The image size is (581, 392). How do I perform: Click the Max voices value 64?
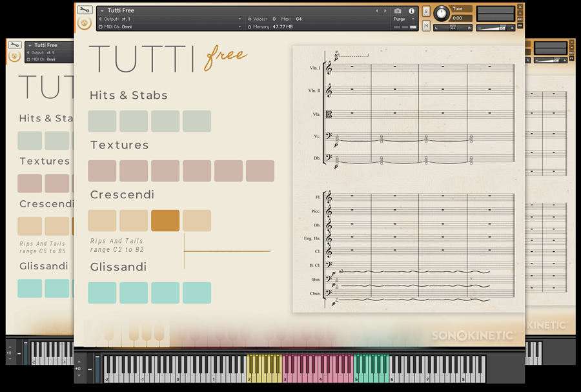(299, 19)
